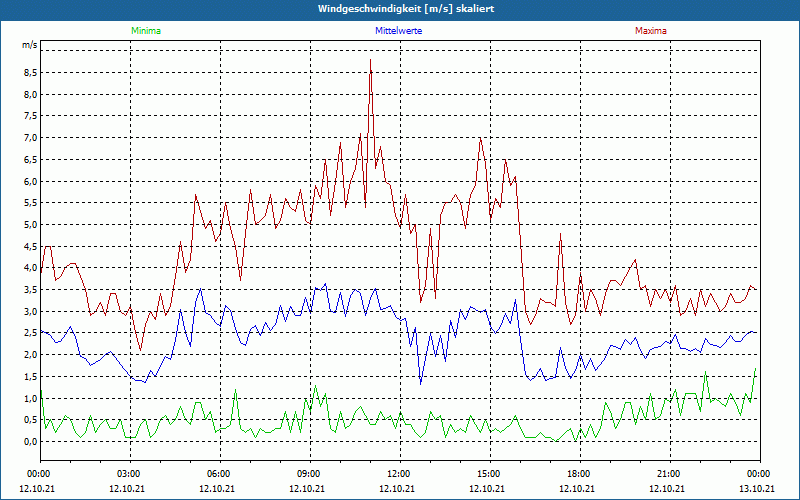Click the 5,0 y-axis label
Screen dimensions: 800x500
click(x=31, y=224)
